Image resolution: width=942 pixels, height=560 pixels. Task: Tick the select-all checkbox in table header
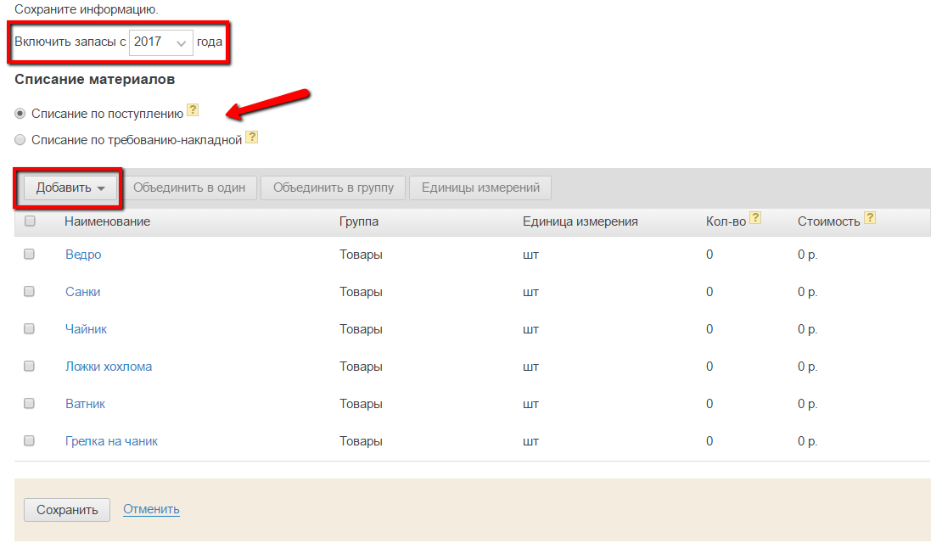pos(30,221)
